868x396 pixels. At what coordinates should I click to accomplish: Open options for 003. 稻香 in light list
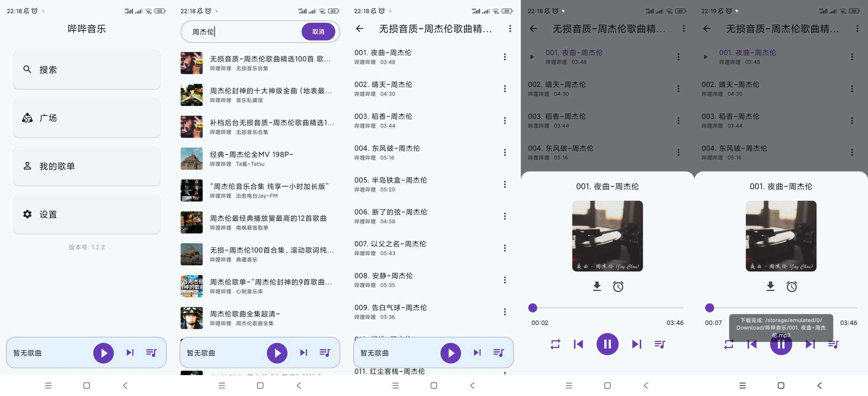[x=505, y=121]
